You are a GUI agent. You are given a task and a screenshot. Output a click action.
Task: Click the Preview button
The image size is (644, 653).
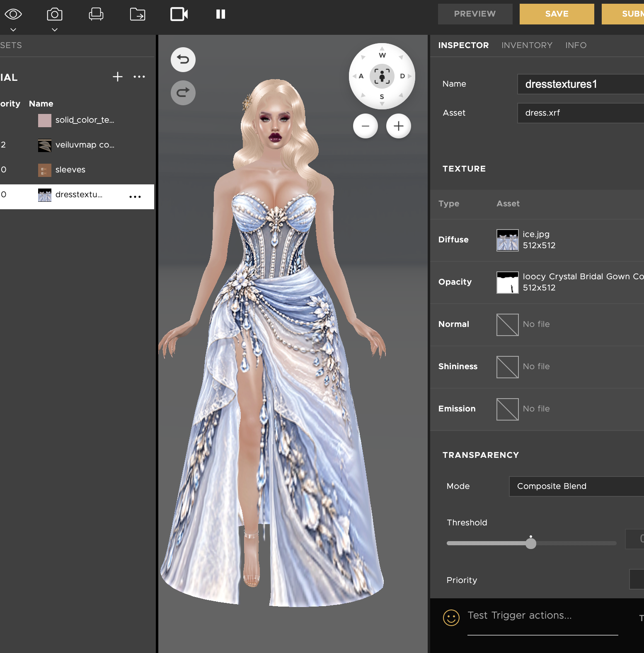(x=475, y=14)
